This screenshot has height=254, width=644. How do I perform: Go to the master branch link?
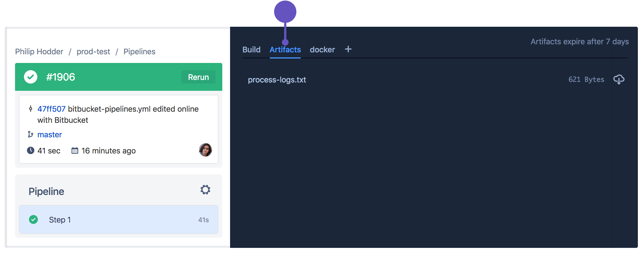click(x=50, y=135)
